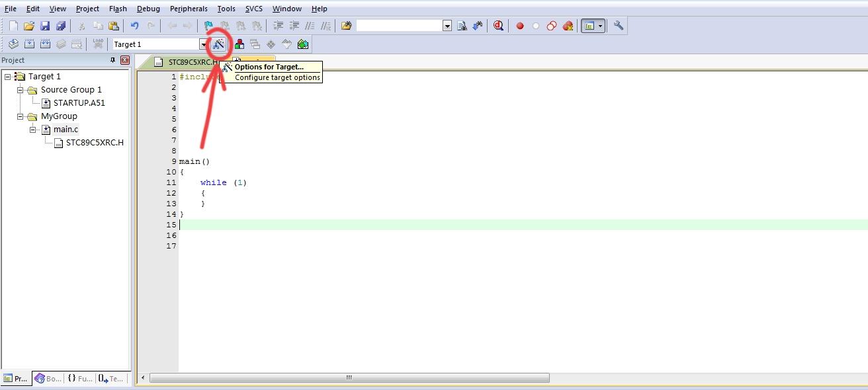Viewport: 868px width, 390px height.
Task: Create a new file with the New icon
Action: 13,26
